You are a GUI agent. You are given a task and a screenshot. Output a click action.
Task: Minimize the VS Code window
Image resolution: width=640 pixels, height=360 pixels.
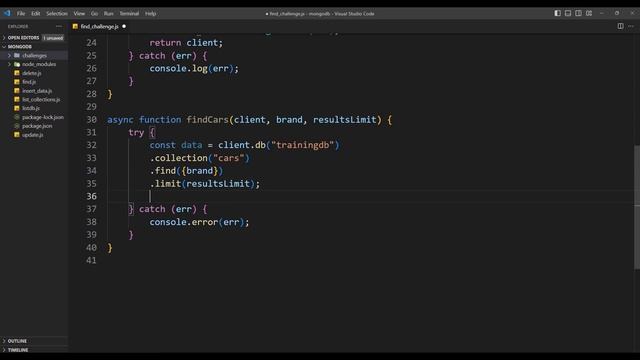[x=602, y=13]
